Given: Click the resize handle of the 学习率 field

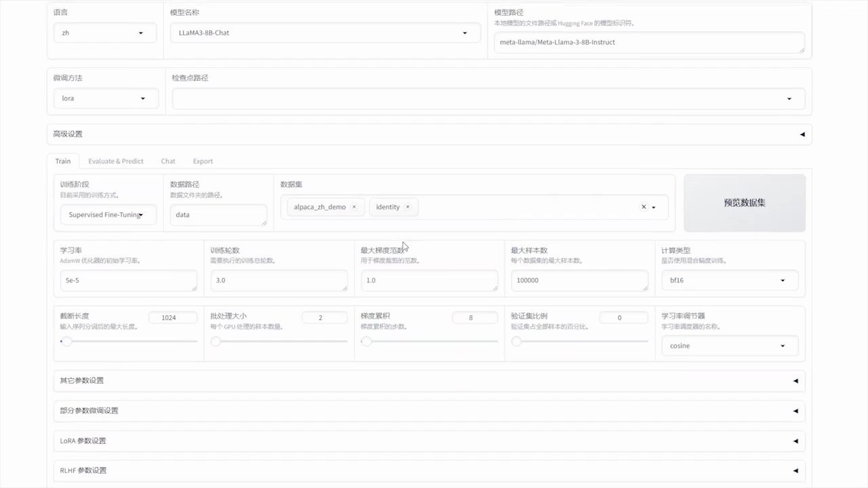Looking at the screenshot, I should click(x=193, y=287).
